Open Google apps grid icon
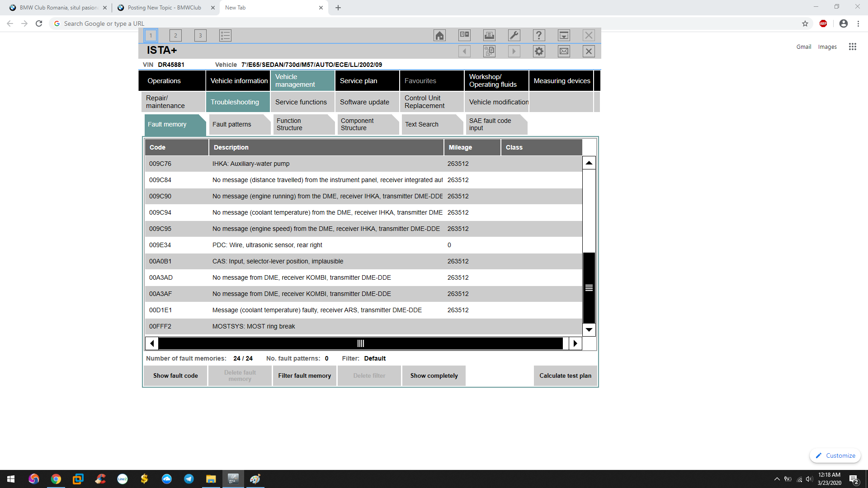Screen dimensions: 868x488 point(853,47)
